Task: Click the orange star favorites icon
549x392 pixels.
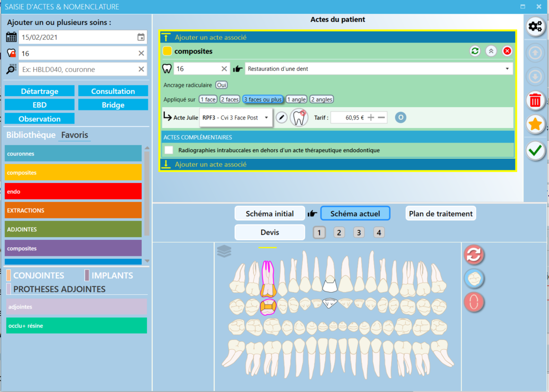Action: (x=535, y=124)
